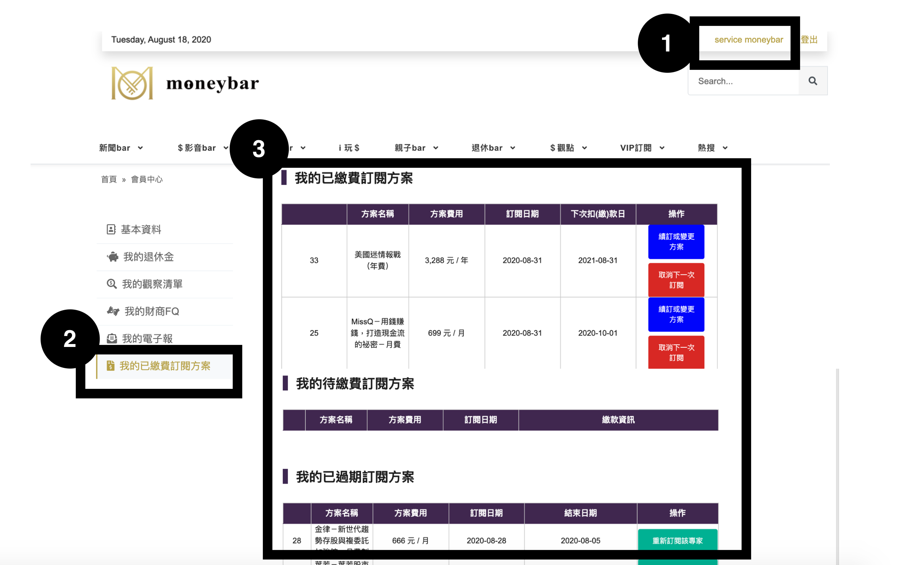Click 續訂或變更方案 for plan 25
Screen dimensions: 924x565
pyautogui.click(x=676, y=314)
